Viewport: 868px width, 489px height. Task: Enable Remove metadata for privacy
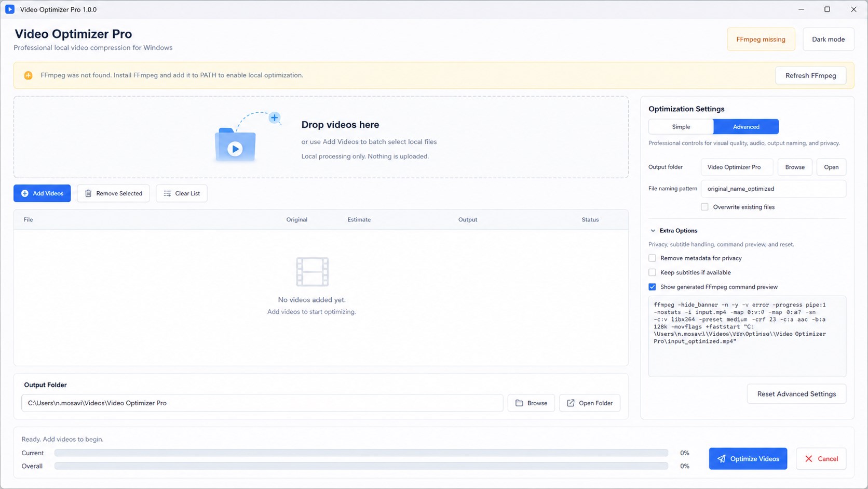(x=653, y=258)
